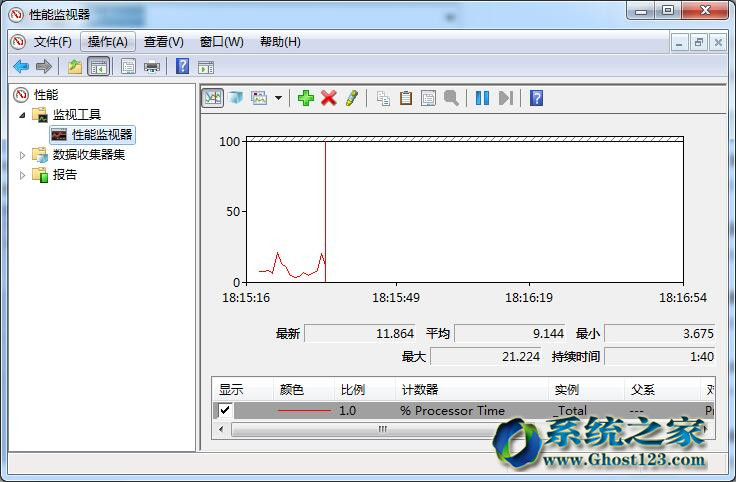
Task: Expand the 报告 tree node
Action: point(22,175)
